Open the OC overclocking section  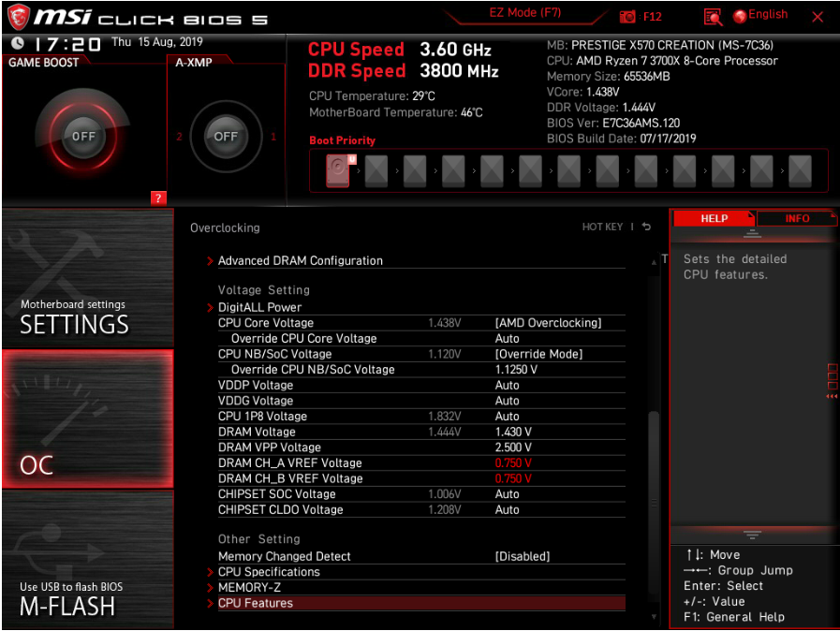pos(87,418)
